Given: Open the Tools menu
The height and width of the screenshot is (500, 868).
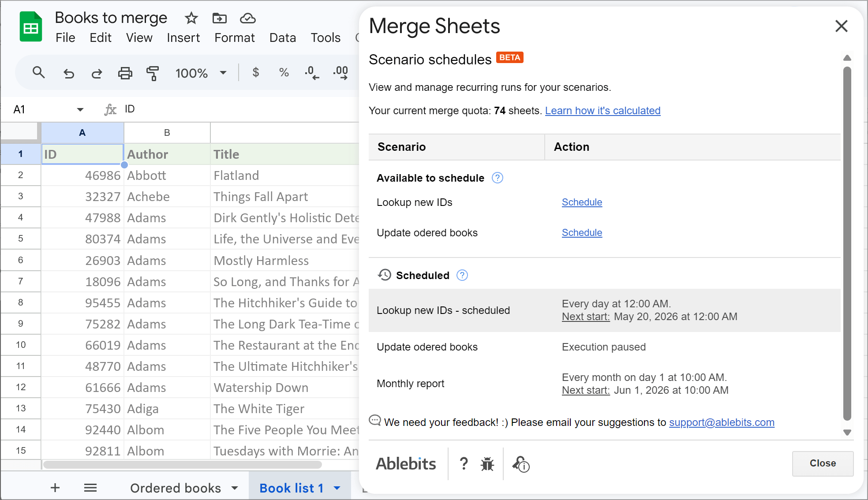Looking at the screenshot, I should click(x=325, y=38).
